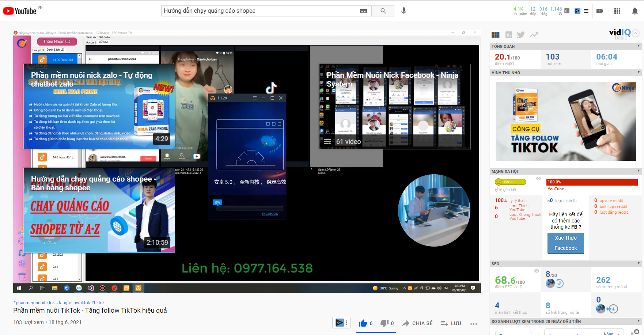Open the vidIQ bar chart stats icon in the header

(567, 11)
